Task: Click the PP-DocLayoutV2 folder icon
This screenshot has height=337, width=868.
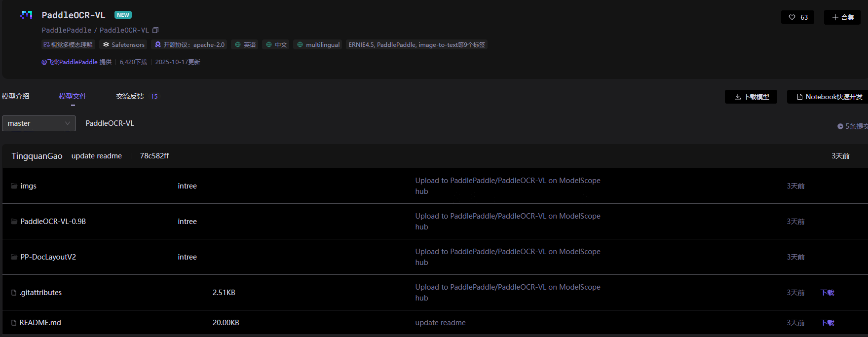Action: coord(14,257)
